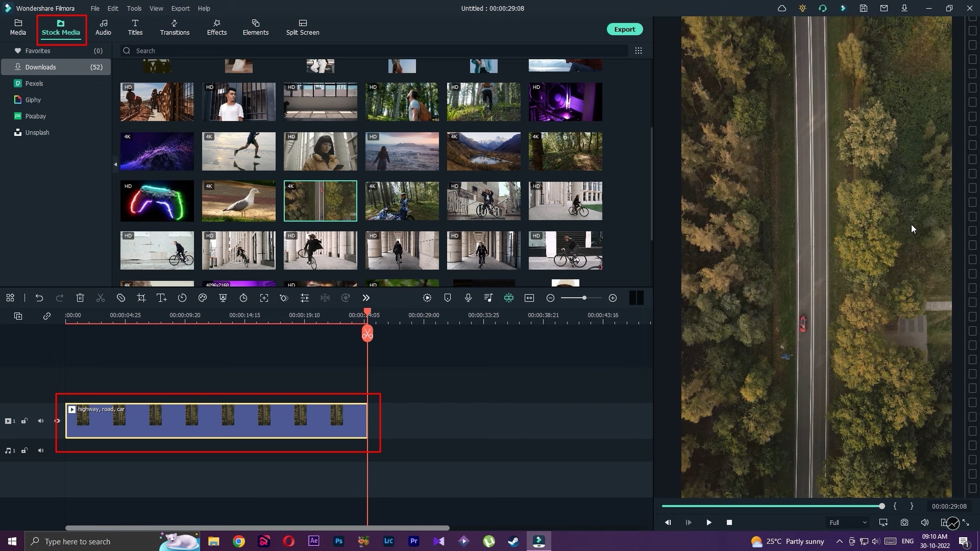Play the preview video
This screenshot has width=980, height=551.
coord(709,522)
